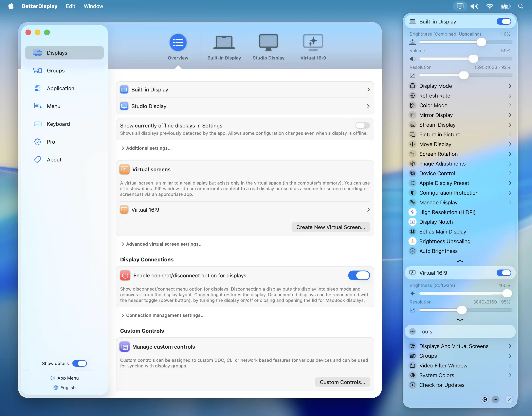
Task: Expand Connection management settings
Action: (163, 315)
